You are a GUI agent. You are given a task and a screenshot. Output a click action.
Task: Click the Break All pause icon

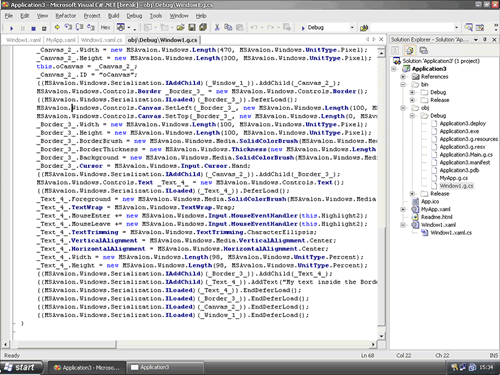23,28
